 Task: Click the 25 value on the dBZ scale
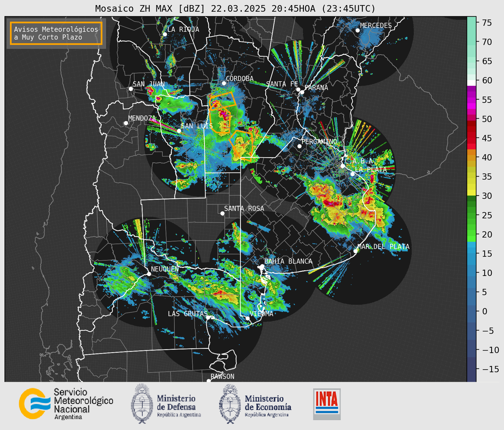[x=487, y=215]
